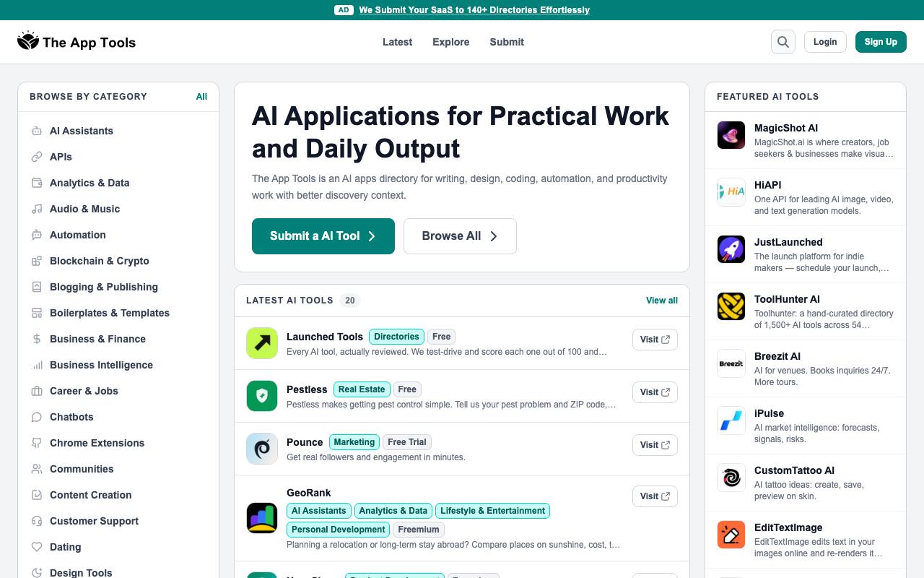Viewport: 924px width, 578px height.
Task: Click the APIs link icon
Action: coord(37,157)
